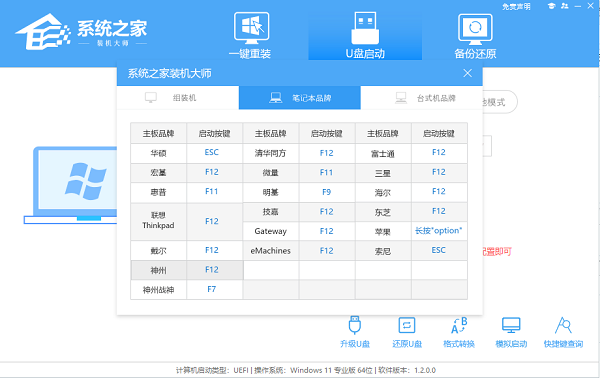
Task: Click the F11 key beside 微星
Action: pos(327,173)
